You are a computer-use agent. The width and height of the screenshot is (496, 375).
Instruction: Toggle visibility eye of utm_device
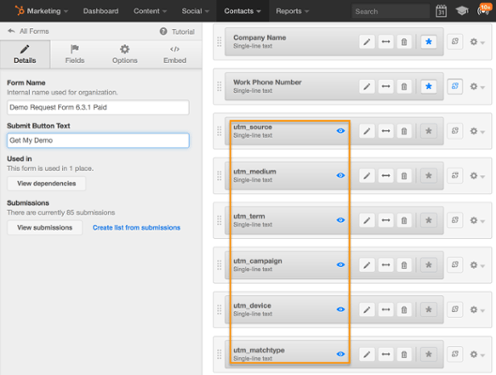(x=340, y=309)
